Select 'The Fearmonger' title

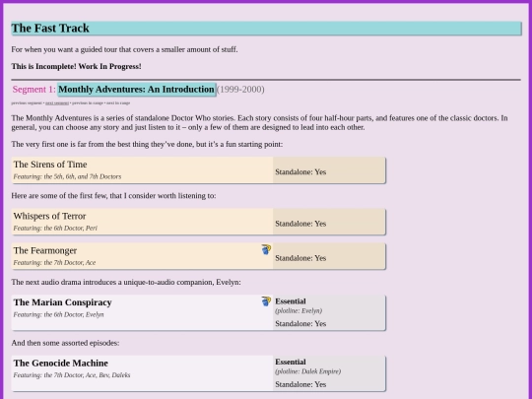click(45, 250)
